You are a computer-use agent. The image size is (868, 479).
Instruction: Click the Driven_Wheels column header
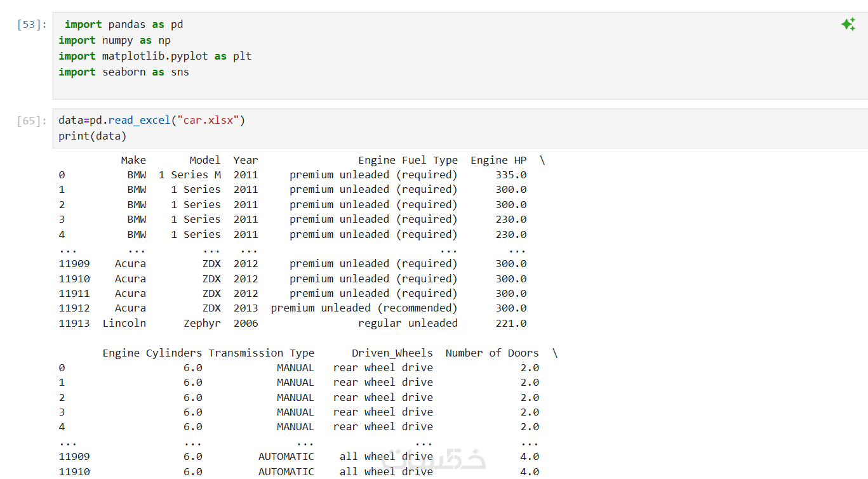click(392, 353)
